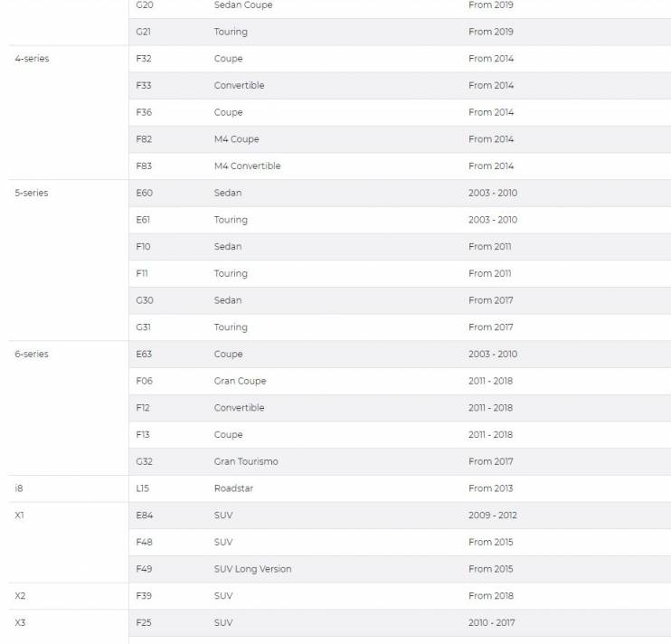Click the X1 series cell
Viewport: 671px width, 644px height.
coord(19,516)
